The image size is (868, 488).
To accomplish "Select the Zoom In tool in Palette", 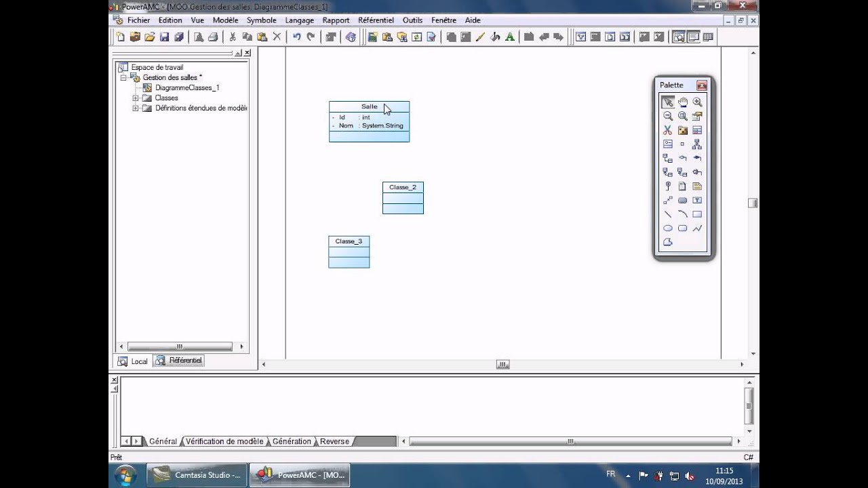I will 697,102.
